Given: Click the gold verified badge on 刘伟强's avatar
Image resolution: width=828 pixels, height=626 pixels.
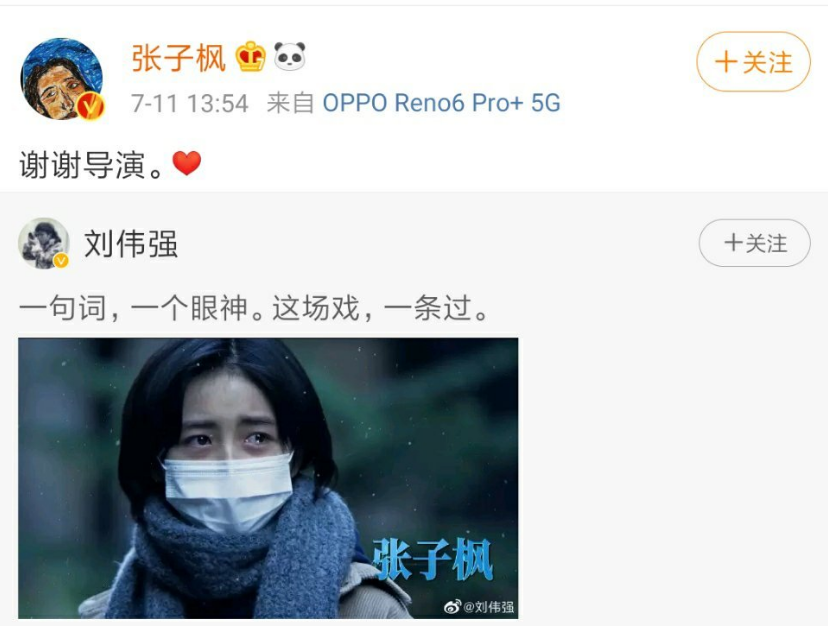Looking at the screenshot, I should 61,260.
